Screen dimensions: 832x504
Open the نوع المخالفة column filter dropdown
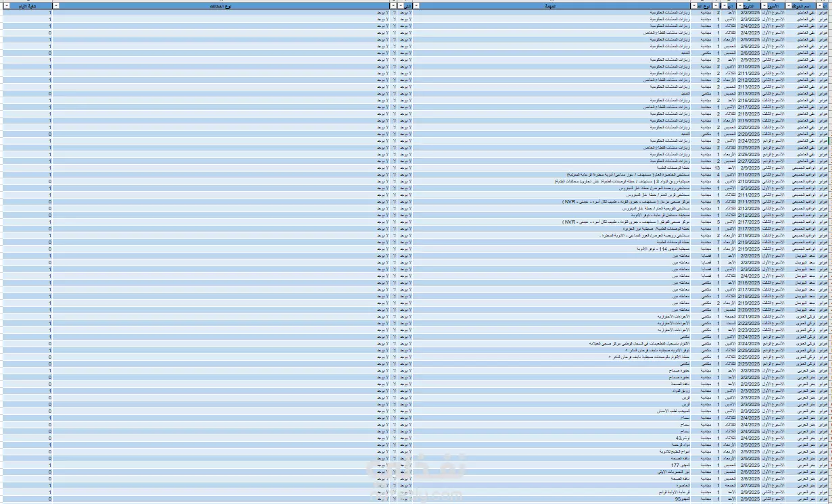click(x=56, y=5)
